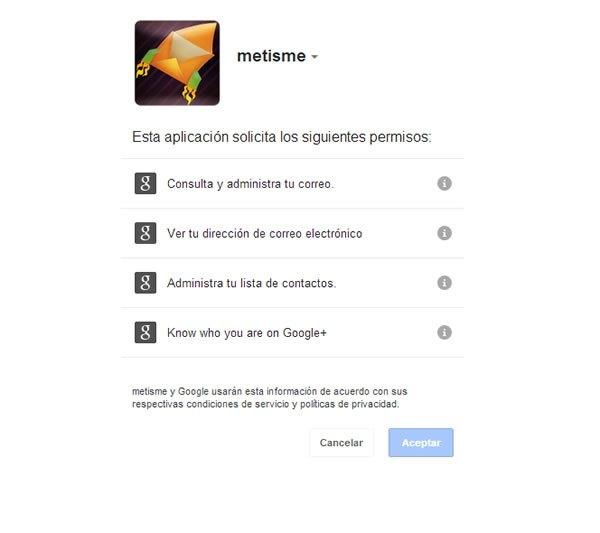Open info for 'Administra tu lista de contactos'
Image resolution: width=600 pixels, height=533 pixels.
click(x=444, y=283)
